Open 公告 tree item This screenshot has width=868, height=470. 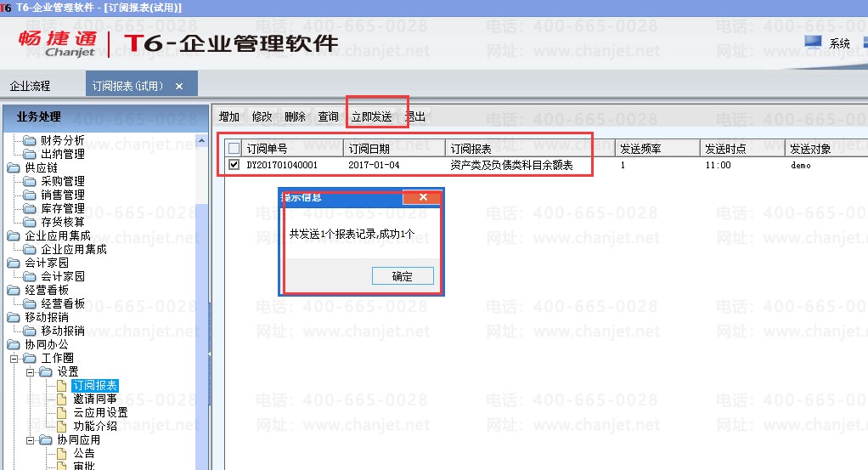pos(83,453)
